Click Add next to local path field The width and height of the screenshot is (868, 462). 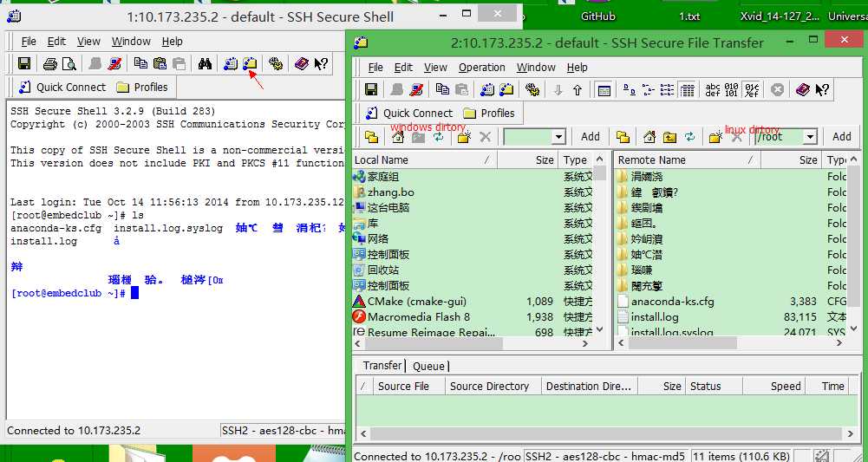click(591, 137)
